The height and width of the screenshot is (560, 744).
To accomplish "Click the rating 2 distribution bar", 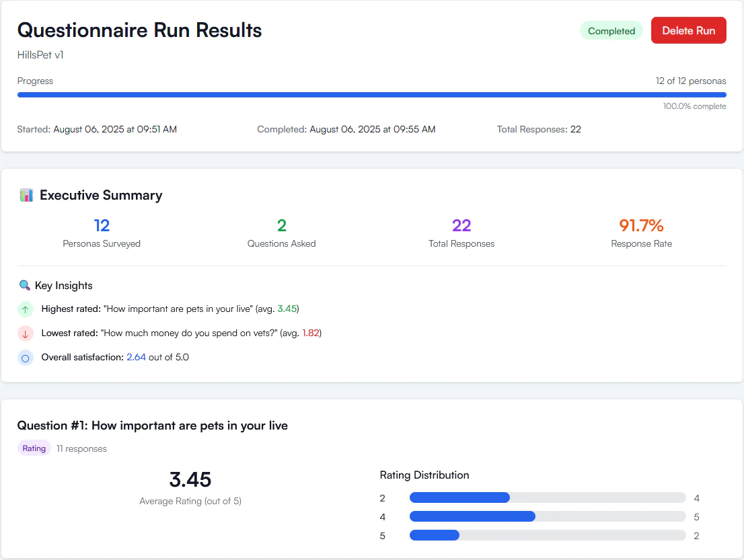I will point(548,497).
